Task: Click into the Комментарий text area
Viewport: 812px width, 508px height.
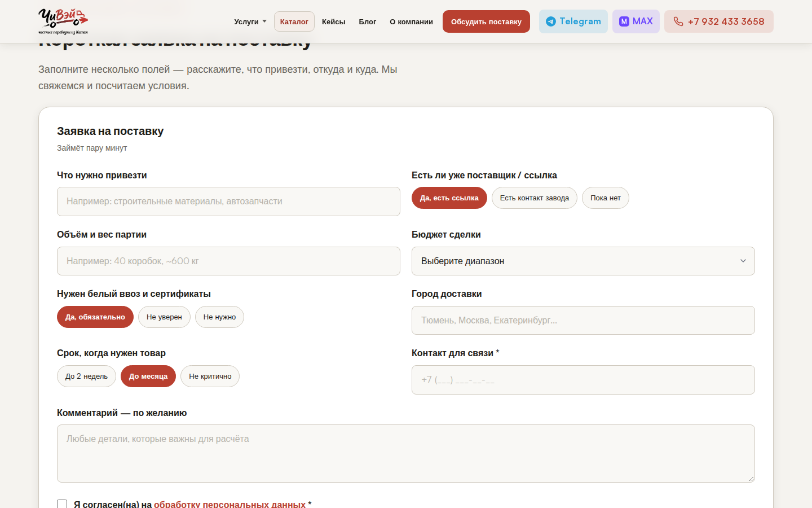Action: pyautogui.click(x=406, y=454)
